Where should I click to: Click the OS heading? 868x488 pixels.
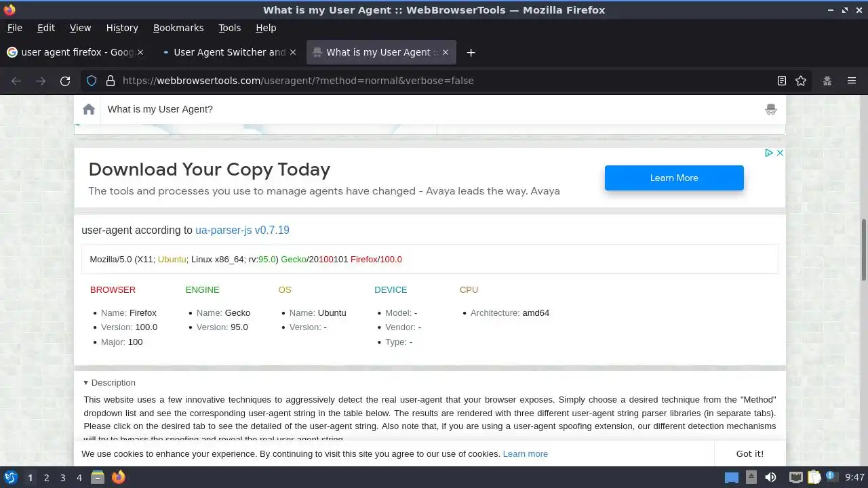pyautogui.click(x=285, y=289)
